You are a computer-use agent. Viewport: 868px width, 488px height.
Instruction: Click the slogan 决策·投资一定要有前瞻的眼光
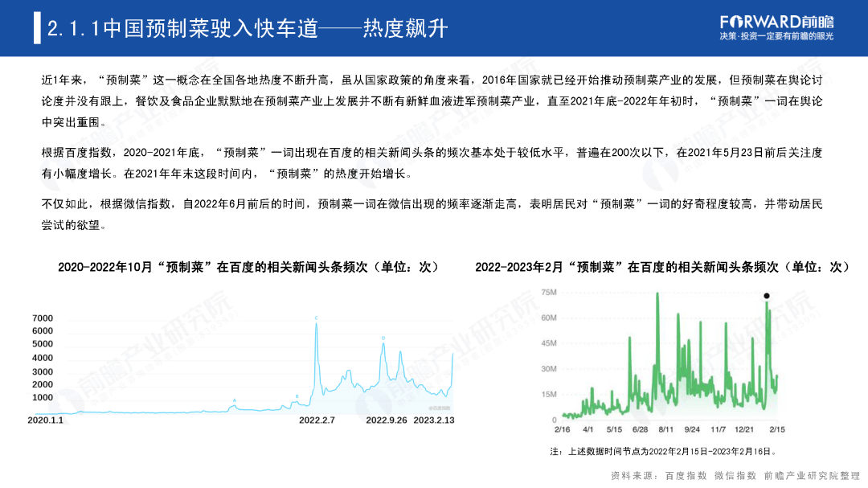click(776, 37)
